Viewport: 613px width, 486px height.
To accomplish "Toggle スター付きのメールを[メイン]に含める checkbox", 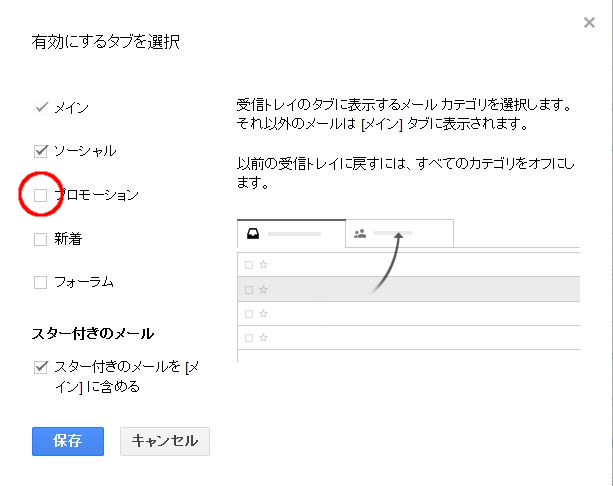I will tap(41, 367).
